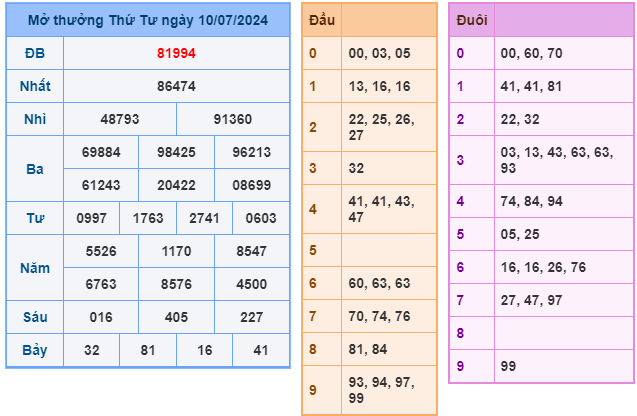Select the Đuôi cell containing 27, 47, 97
The height and width of the screenshot is (416, 637).
coord(564,299)
